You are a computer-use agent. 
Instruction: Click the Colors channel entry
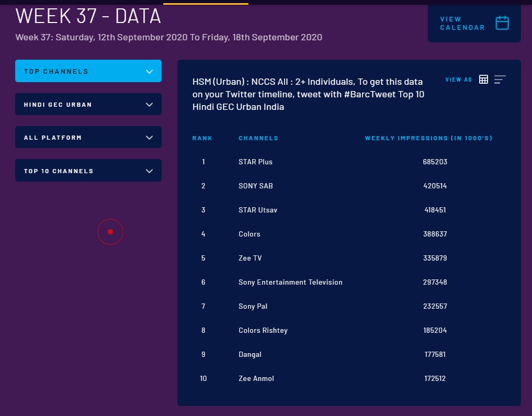[x=249, y=234]
